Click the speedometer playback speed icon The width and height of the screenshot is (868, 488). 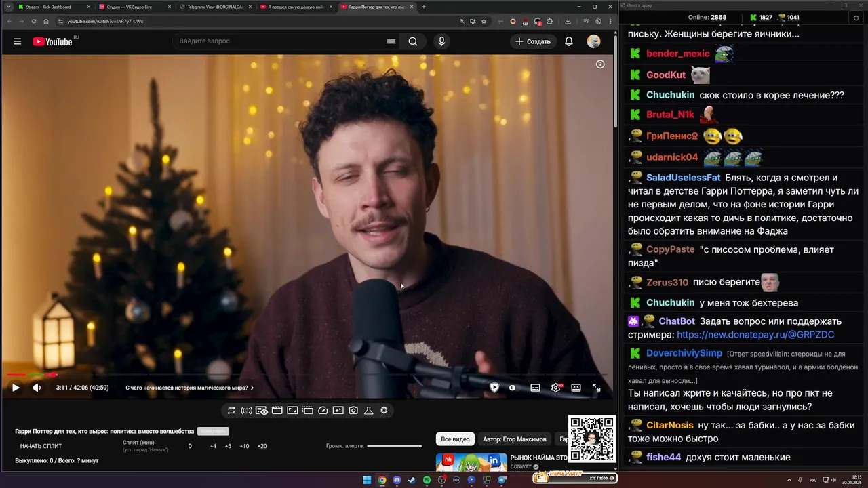click(323, 411)
